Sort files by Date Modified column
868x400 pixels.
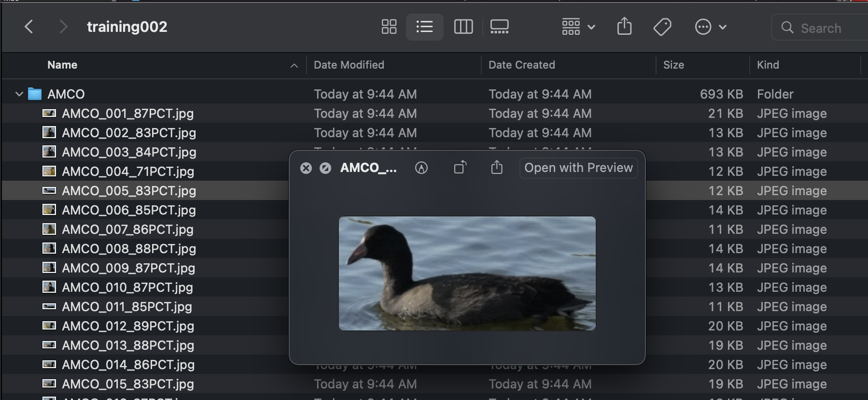click(349, 65)
